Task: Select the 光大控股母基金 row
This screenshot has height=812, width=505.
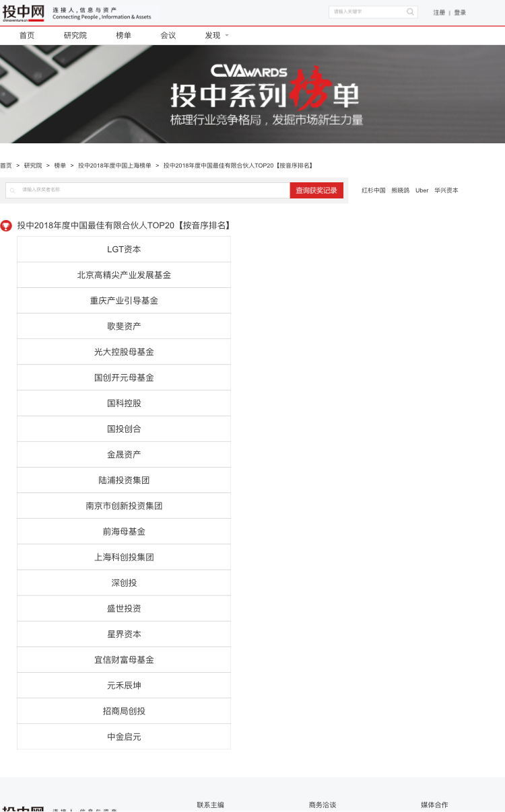Action: [124, 352]
